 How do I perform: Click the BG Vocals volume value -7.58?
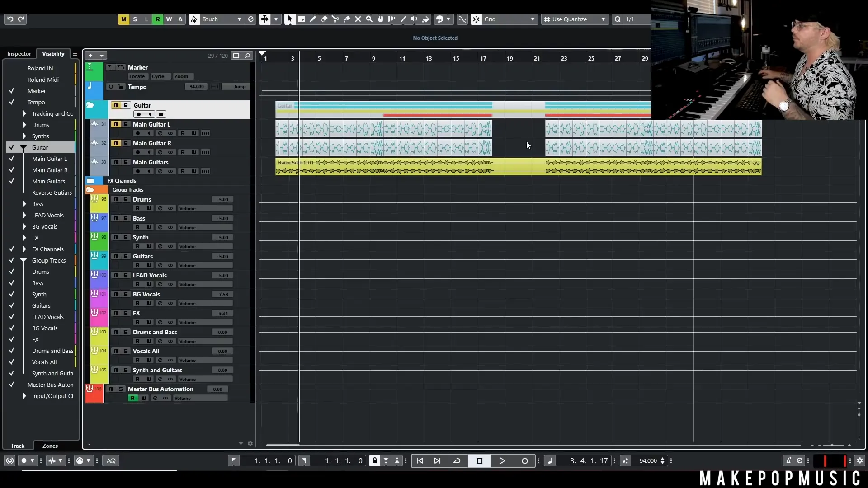pos(222,294)
